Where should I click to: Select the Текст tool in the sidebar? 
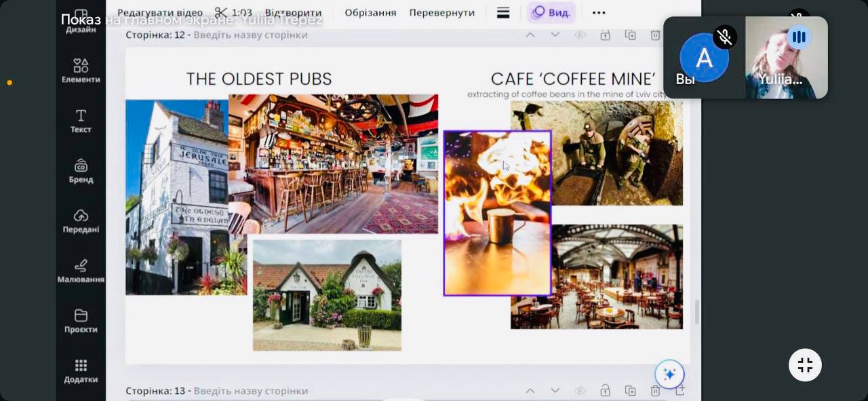pyautogui.click(x=81, y=121)
